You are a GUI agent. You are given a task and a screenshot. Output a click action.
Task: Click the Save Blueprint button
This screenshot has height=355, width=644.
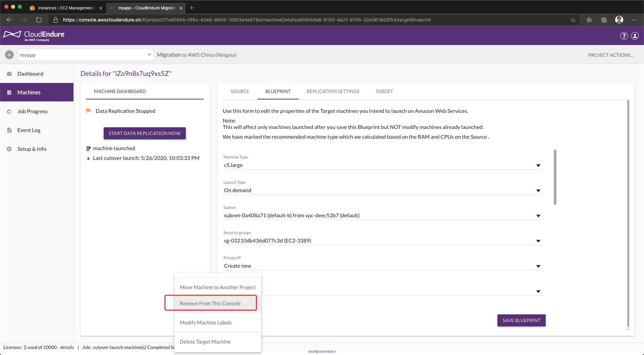[521, 320]
